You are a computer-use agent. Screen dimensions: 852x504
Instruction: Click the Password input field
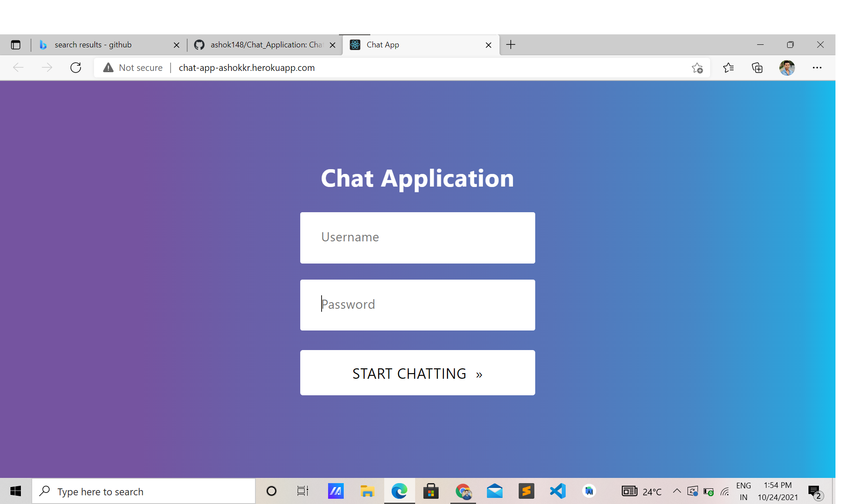417,304
